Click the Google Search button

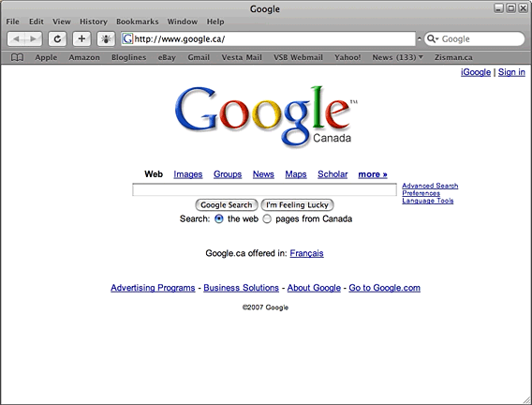pos(227,205)
